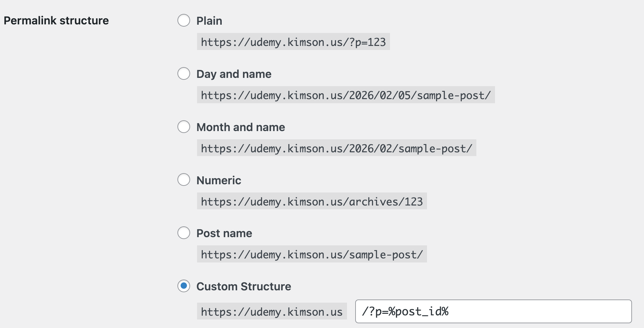Screen dimensions: 644x328
Task: Click the "Permalink structure" heading
Action: (56, 21)
